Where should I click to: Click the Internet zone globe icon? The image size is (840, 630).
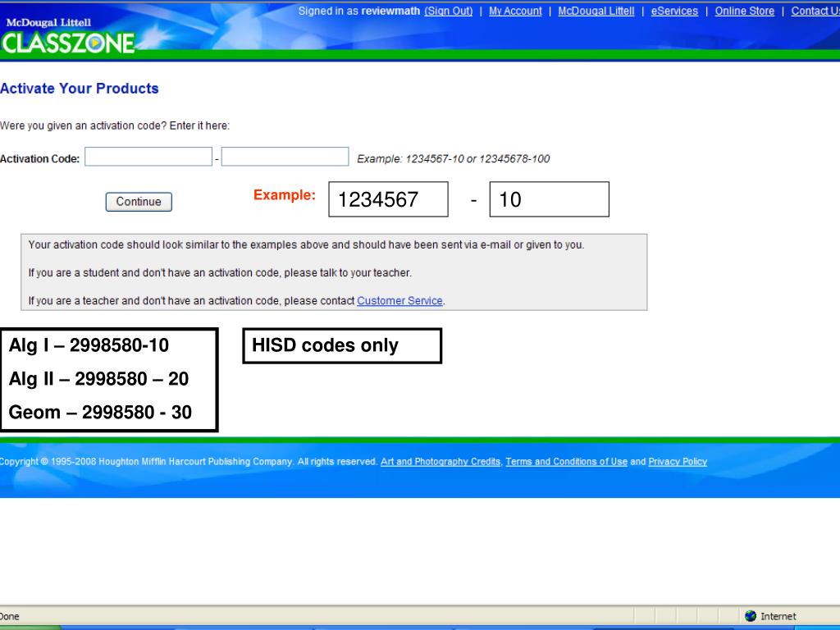click(751, 616)
